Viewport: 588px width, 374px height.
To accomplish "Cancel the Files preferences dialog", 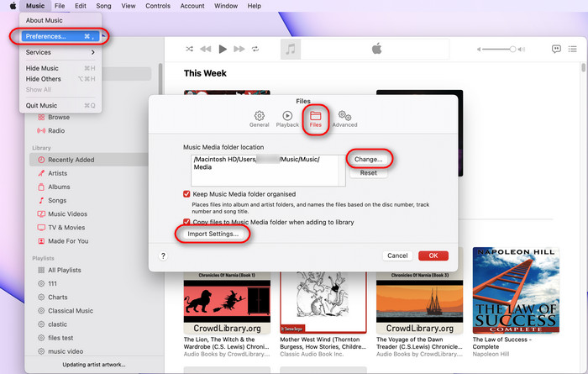I will pyautogui.click(x=397, y=255).
